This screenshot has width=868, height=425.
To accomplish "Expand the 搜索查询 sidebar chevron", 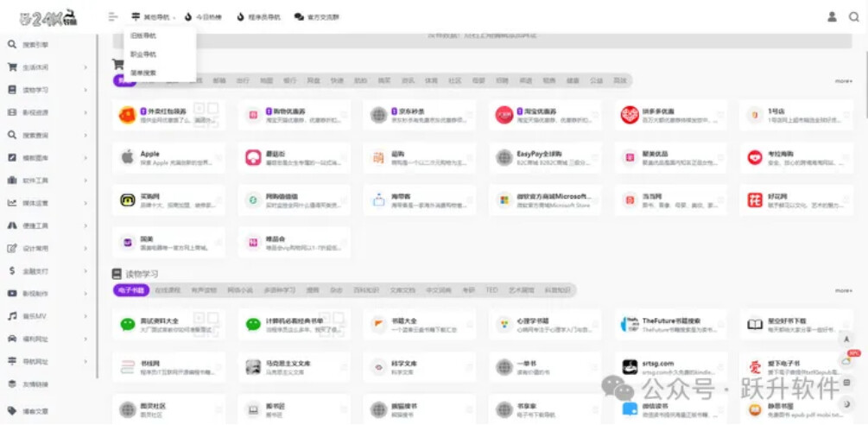I will point(86,135).
